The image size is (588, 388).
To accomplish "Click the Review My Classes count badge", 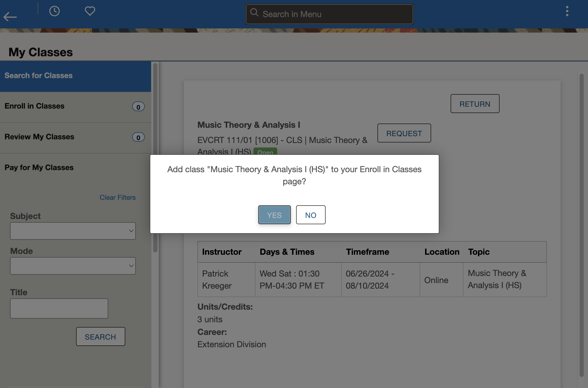I will click(x=138, y=137).
